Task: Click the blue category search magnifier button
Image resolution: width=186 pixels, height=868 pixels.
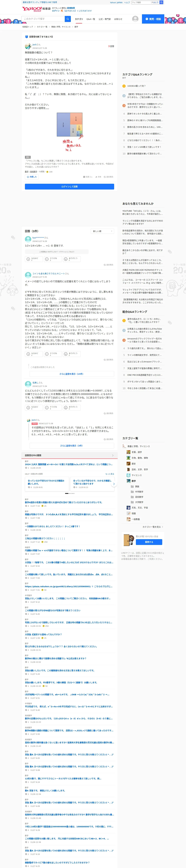Action: (x=68, y=19)
